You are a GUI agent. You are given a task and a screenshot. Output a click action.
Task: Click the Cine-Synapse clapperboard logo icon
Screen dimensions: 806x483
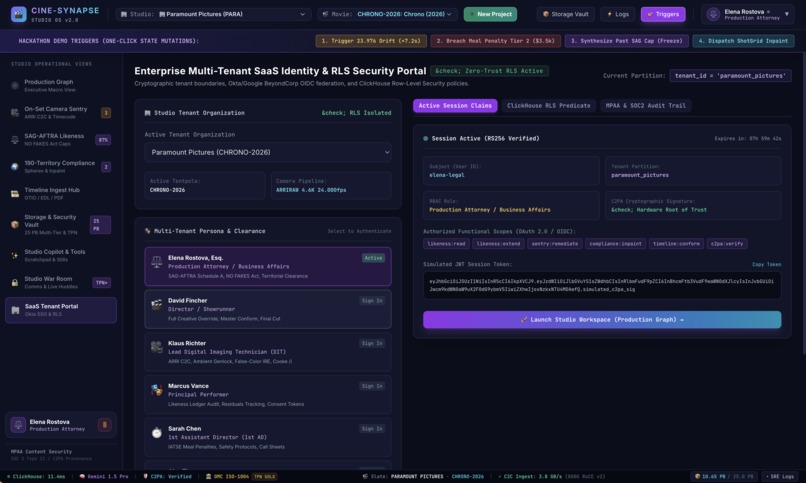[x=19, y=14]
